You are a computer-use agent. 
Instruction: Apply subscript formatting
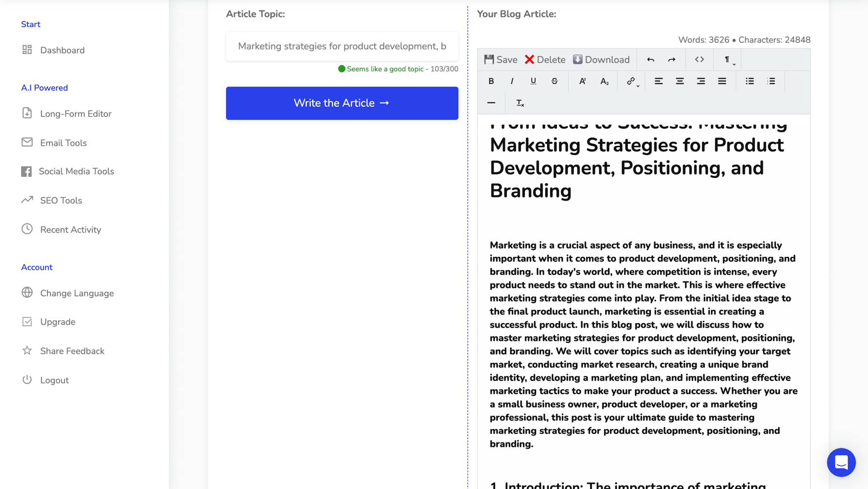click(x=604, y=81)
